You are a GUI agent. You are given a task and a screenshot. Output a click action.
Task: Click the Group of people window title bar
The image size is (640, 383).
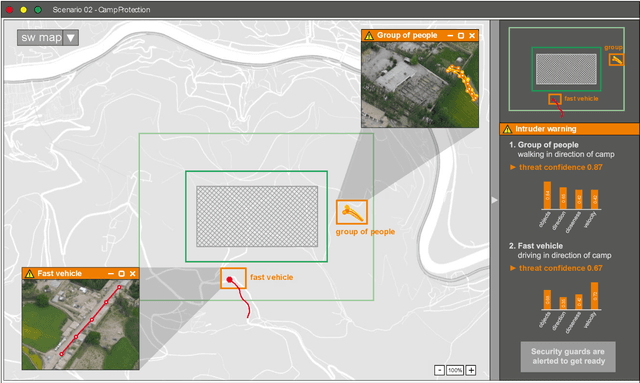(420, 36)
